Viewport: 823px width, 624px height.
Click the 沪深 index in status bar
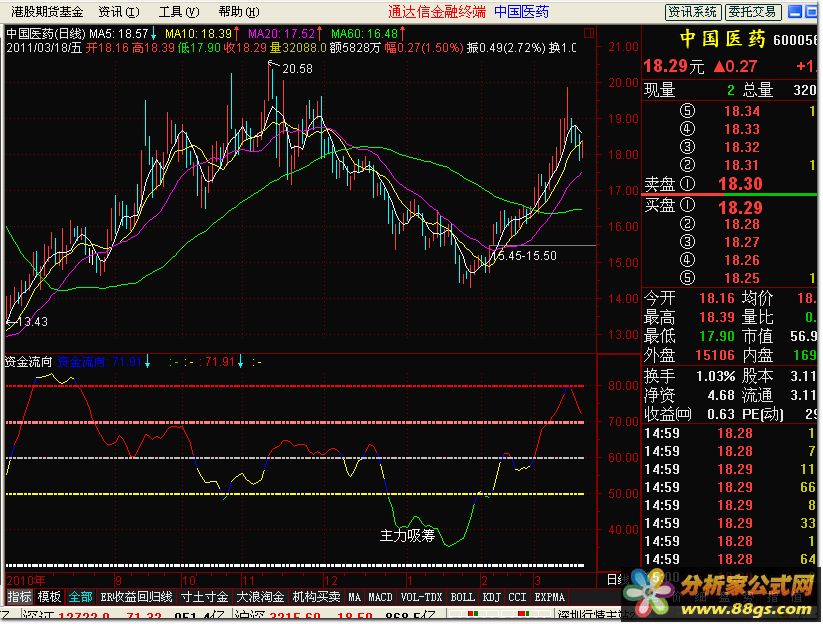point(248,617)
